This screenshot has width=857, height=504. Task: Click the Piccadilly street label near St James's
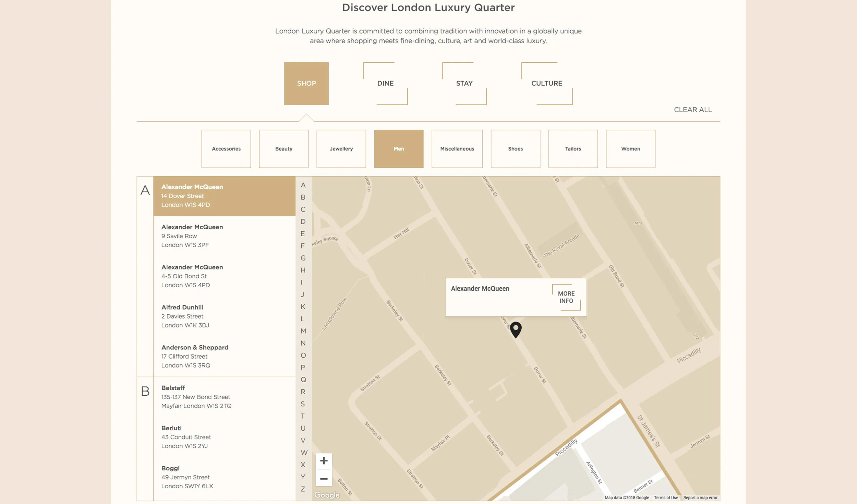click(x=566, y=447)
